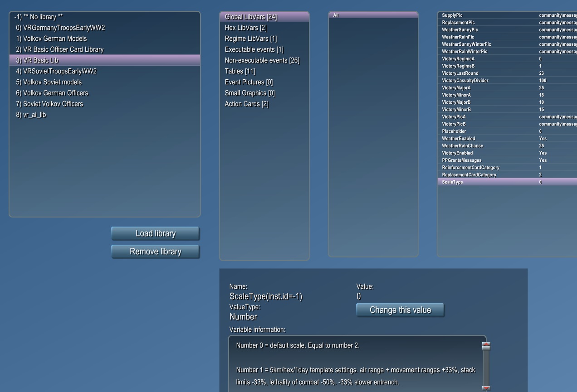Open Global LibVars [24] category

[264, 17]
